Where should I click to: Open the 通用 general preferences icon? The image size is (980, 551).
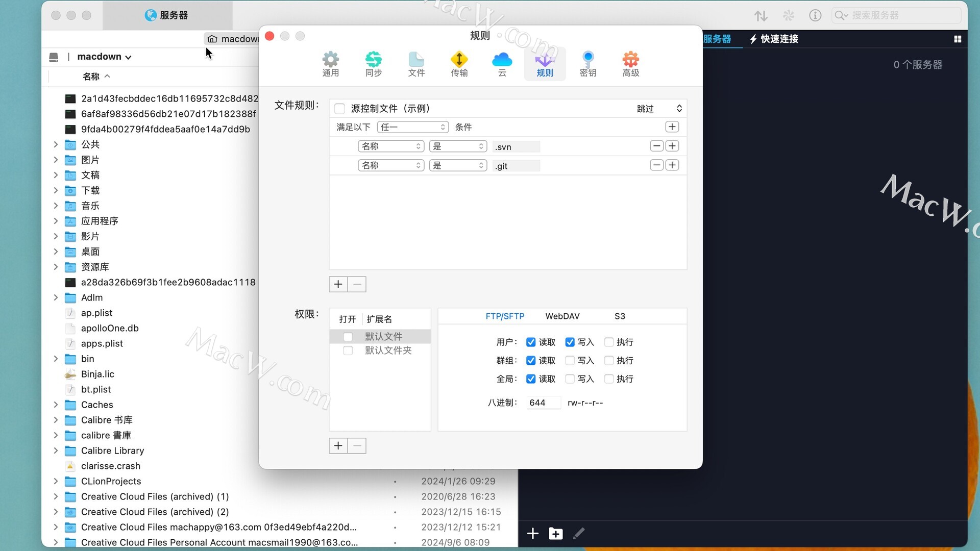[x=330, y=64]
